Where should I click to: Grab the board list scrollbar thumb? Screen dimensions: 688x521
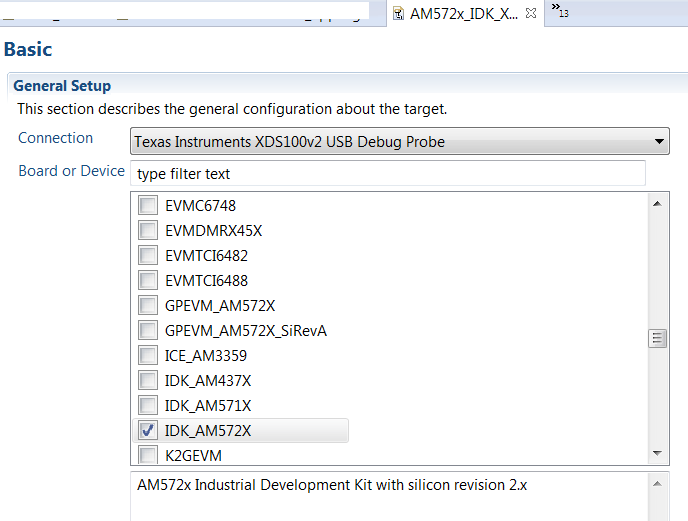point(658,338)
